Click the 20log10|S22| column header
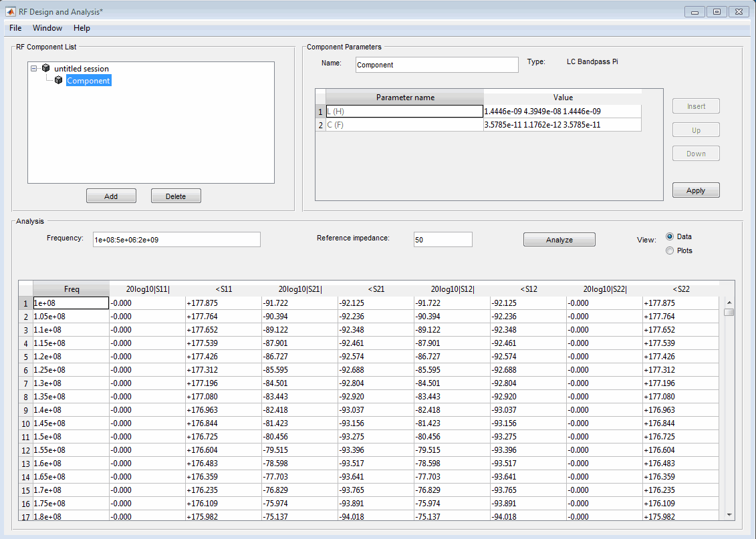Image resolution: width=756 pixels, height=539 pixels. click(x=605, y=289)
